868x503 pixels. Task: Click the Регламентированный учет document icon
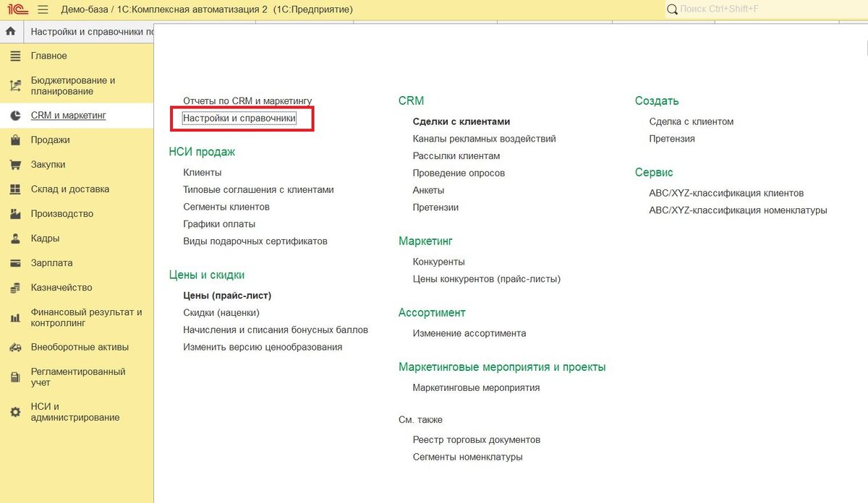(15, 377)
